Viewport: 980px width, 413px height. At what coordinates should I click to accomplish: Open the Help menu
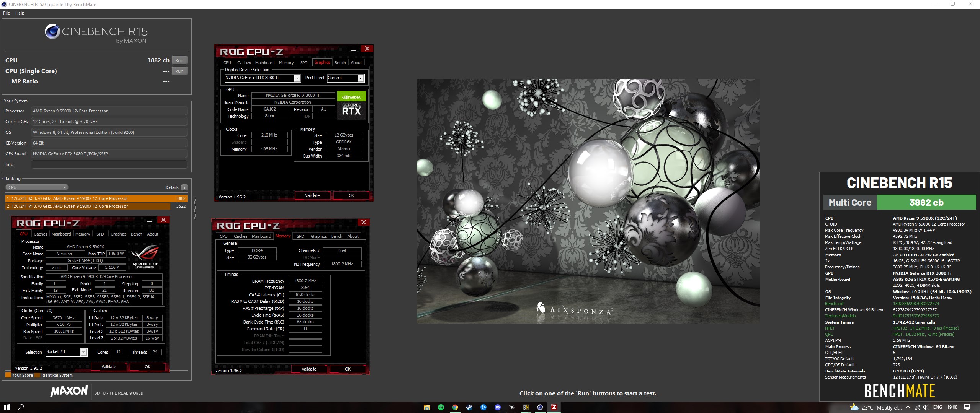pyautogui.click(x=20, y=13)
